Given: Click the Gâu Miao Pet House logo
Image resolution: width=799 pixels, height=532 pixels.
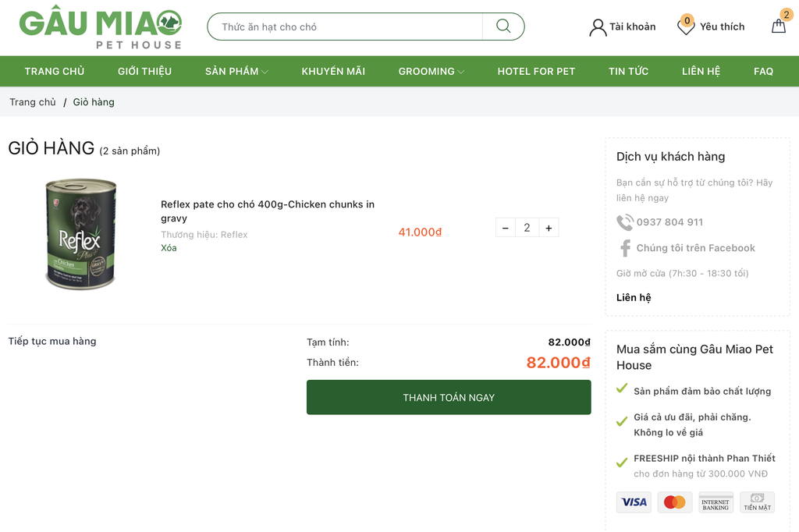Looking at the screenshot, I should click(x=101, y=27).
